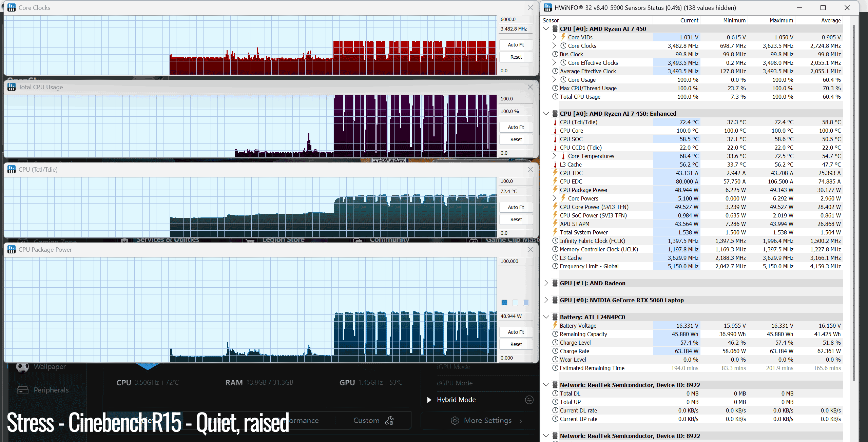Click the CPU (Tctl/Tdie) window HWiNFO icon

[12, 169]
